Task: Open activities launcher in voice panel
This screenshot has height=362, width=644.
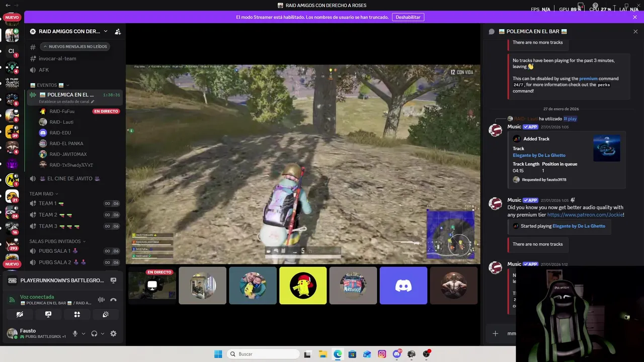Action: pos(77,314)
